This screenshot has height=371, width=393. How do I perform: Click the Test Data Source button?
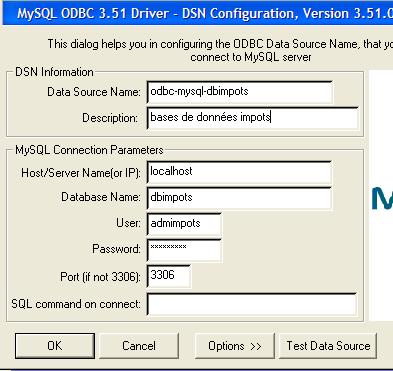click(328, 346)
